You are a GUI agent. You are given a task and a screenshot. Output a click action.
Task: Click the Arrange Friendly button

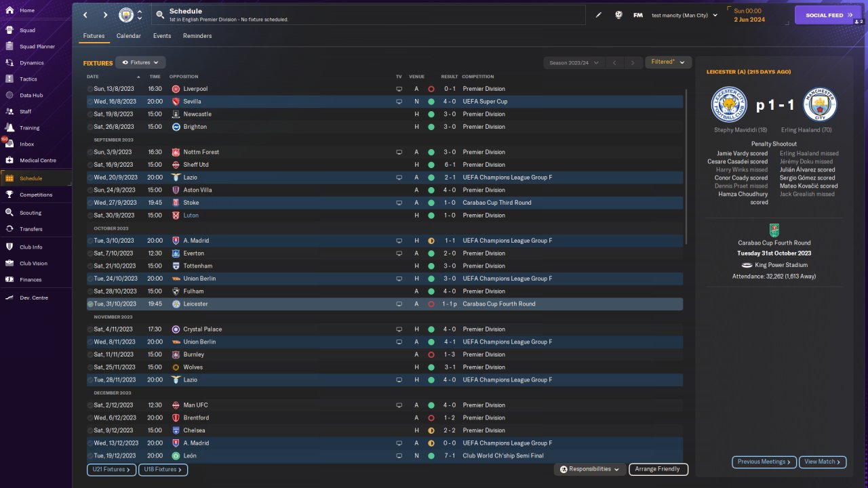click(658, 469)
